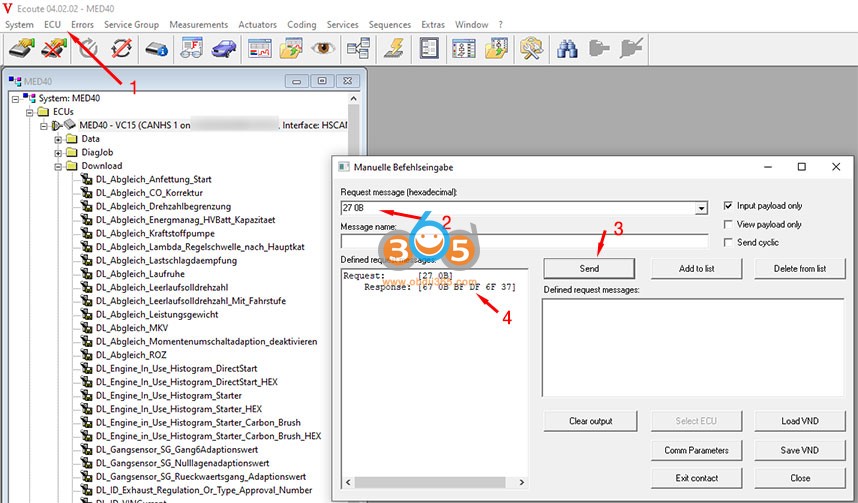Viewport: 858px width, 503px height.
Task: Click the eye monitoring icon
Action: [x=323, y=48]
